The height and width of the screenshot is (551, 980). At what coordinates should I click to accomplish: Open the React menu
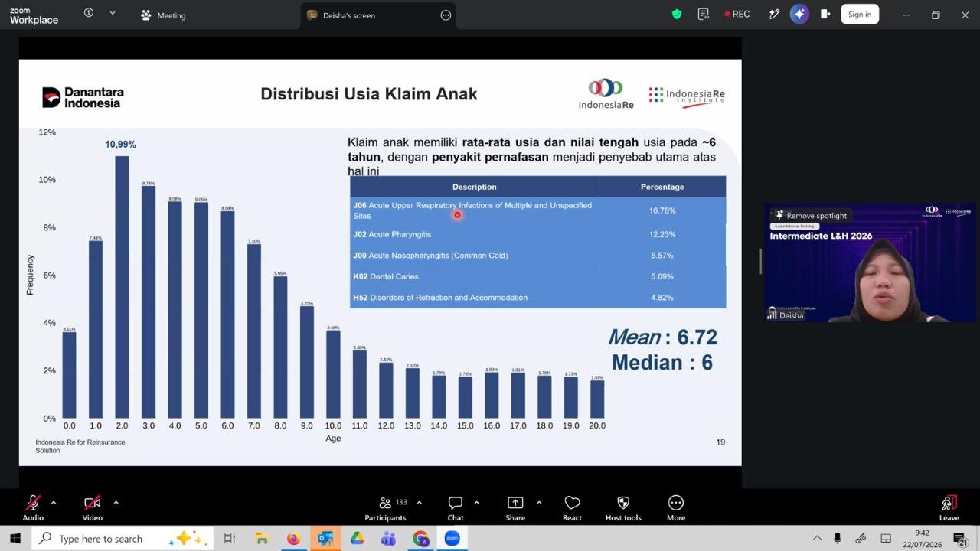point(572,507)
